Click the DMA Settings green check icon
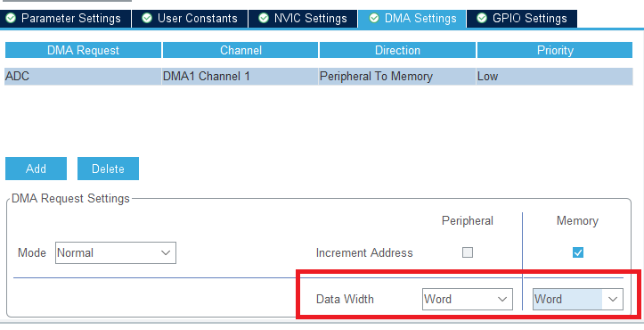Screen dimensions: 644x330 click(374, 19)
